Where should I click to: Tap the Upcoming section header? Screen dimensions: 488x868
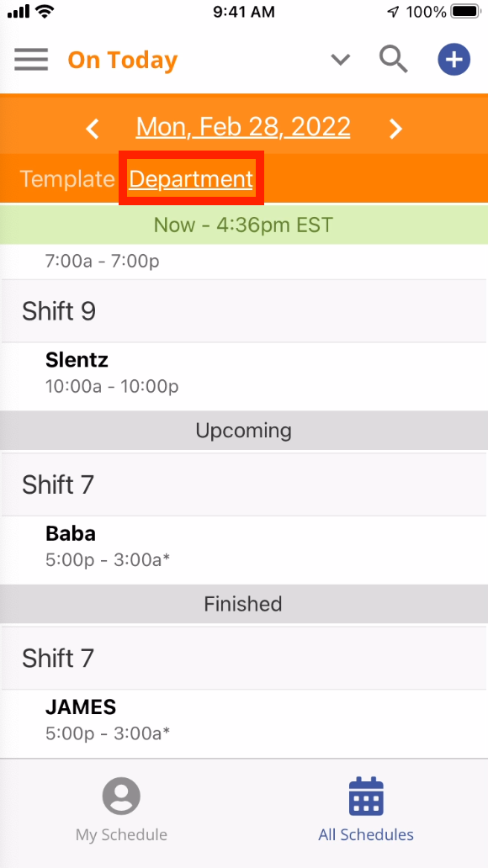[x=244, y=431]
